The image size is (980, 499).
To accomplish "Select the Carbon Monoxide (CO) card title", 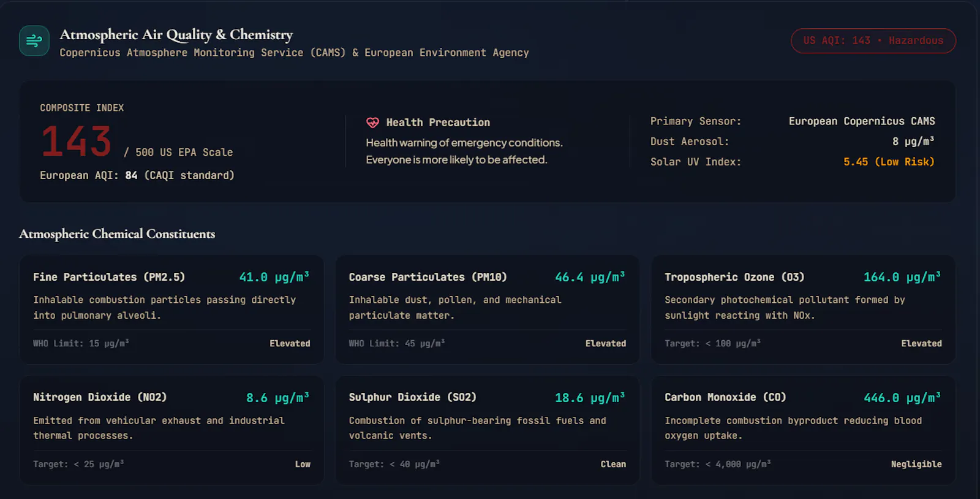I will coord(725,397).
